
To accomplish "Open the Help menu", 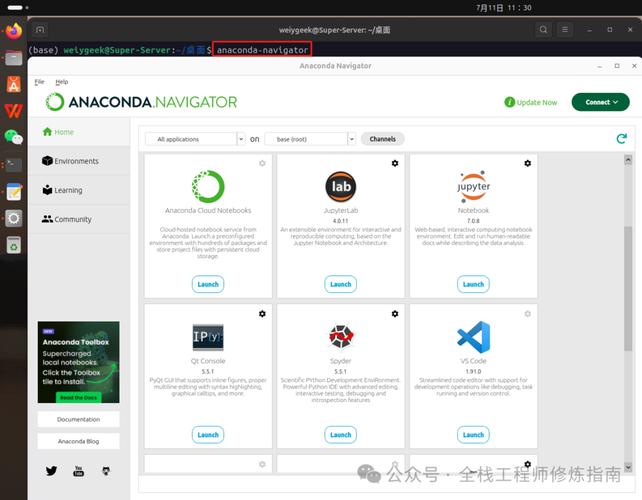I will pyautogui.click(x=62, y=82).
